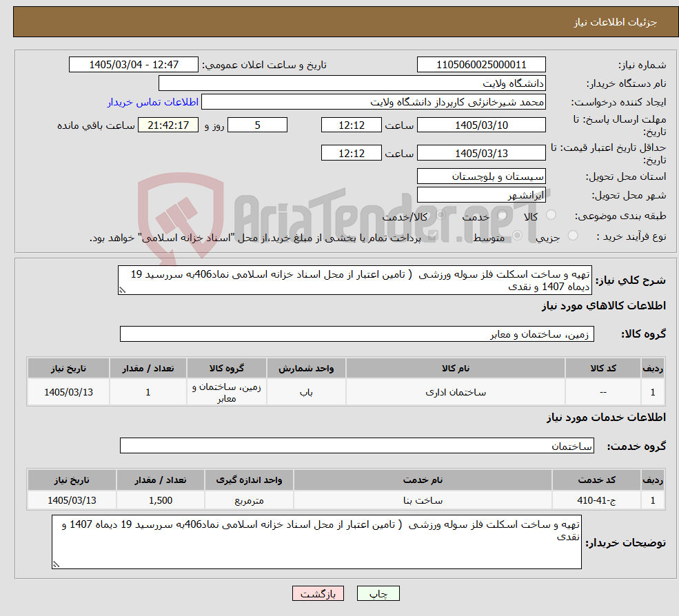
Task: Click the شماره نیاز number field
Action: coord(481,65)
